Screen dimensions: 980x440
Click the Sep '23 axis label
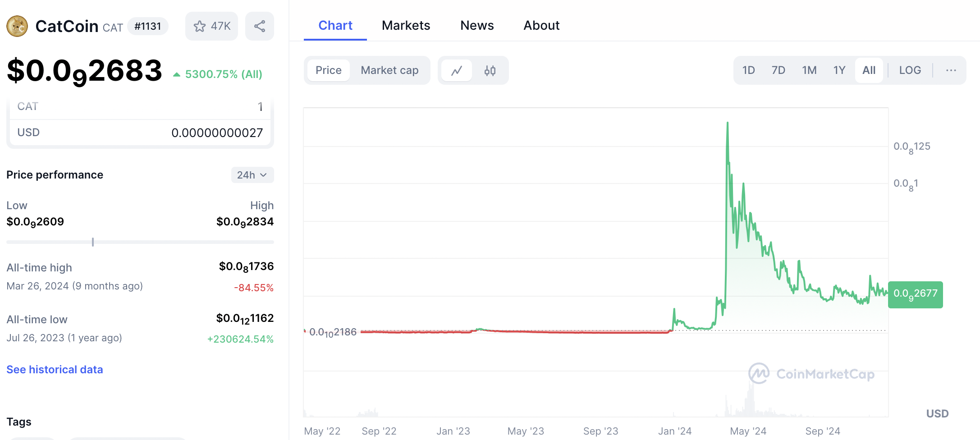(x=600, y=431)
